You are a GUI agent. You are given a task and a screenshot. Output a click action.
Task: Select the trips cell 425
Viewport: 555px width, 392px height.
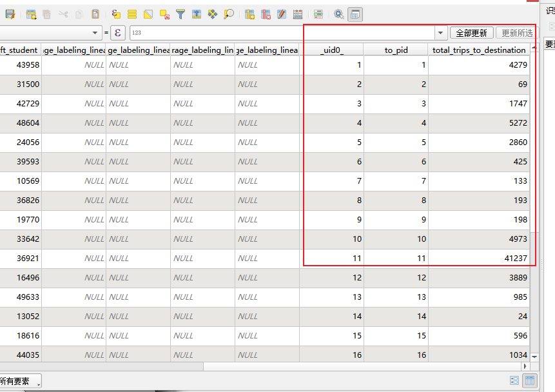pyautogui.click(x=479, y=162)
